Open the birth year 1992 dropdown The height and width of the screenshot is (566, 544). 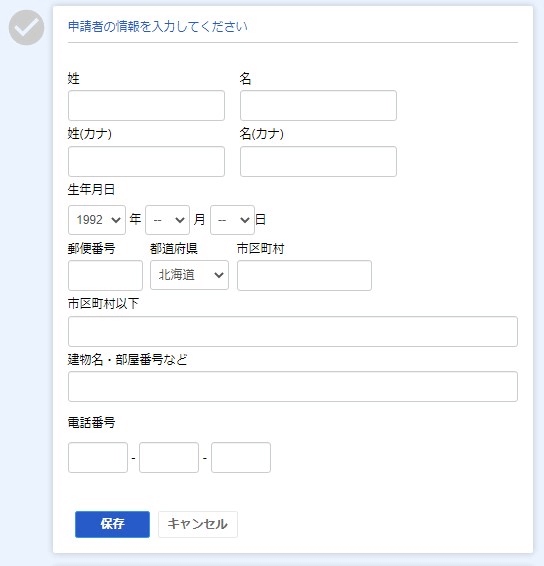point(97,220)
